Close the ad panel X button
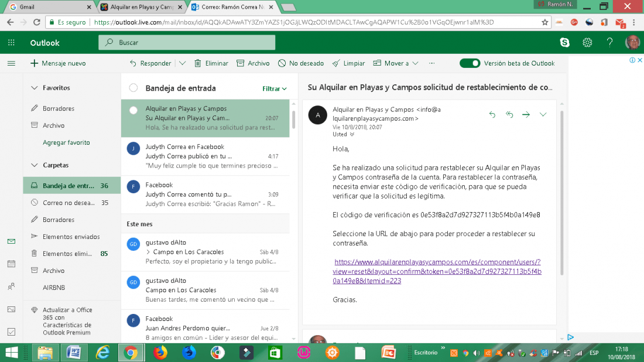 point(639,60)
